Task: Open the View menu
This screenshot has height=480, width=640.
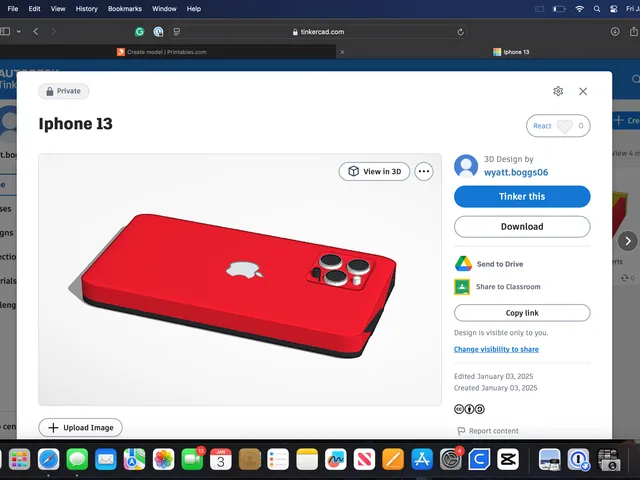Action: [58, 9]
